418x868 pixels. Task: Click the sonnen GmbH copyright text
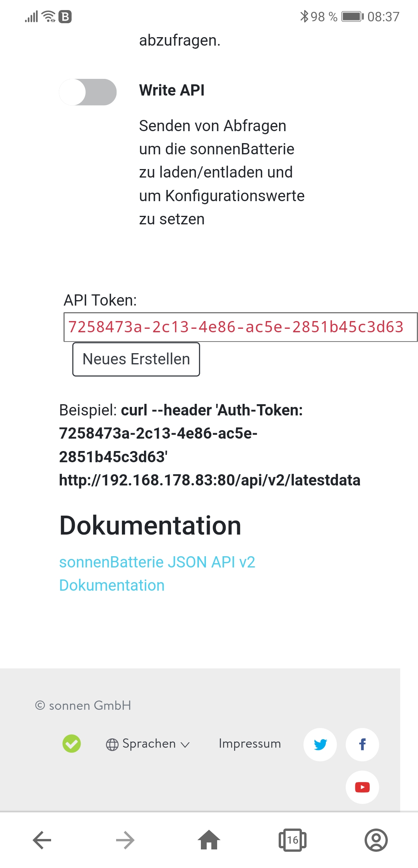coord(83,706)
